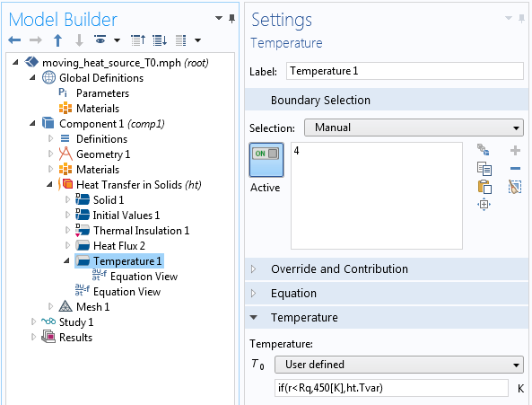
Task: Select Parameters under Global Definitions
Action: pos(102,93)
